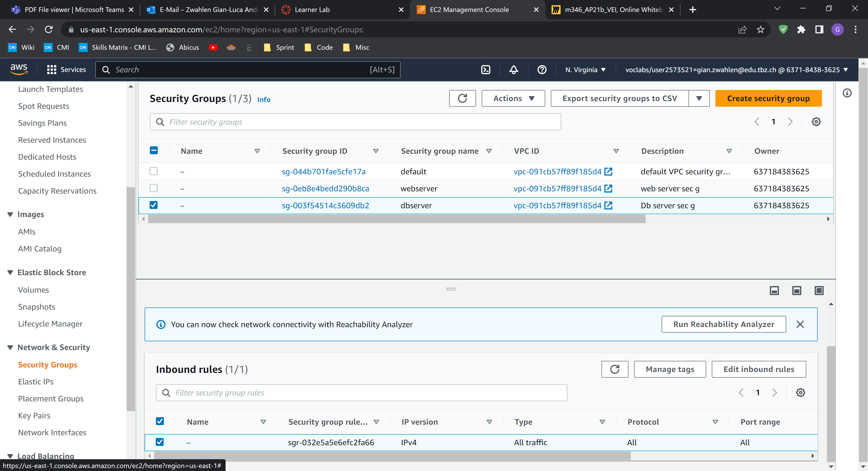Open Security Groups table preferences gear

[x=816, y=122]
